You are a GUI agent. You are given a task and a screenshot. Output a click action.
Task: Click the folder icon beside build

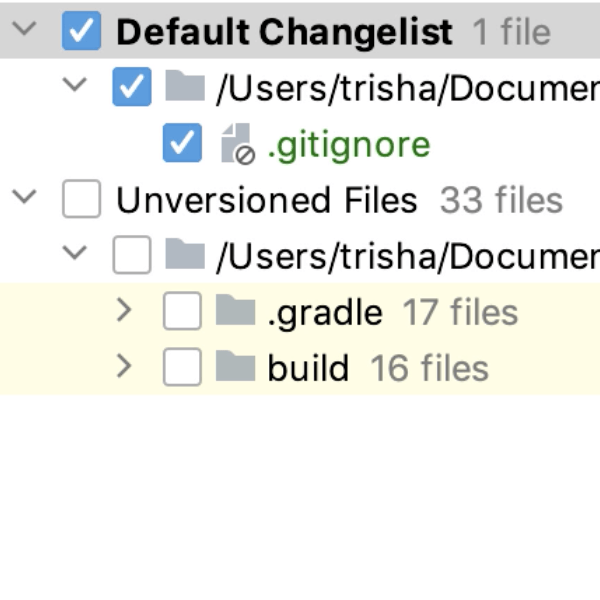click(x=236, y=368)
